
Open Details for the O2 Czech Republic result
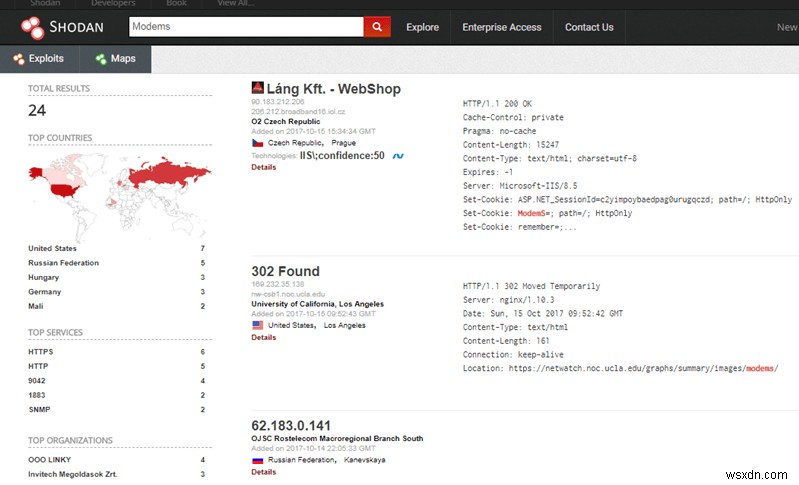(x=263, y=167)
